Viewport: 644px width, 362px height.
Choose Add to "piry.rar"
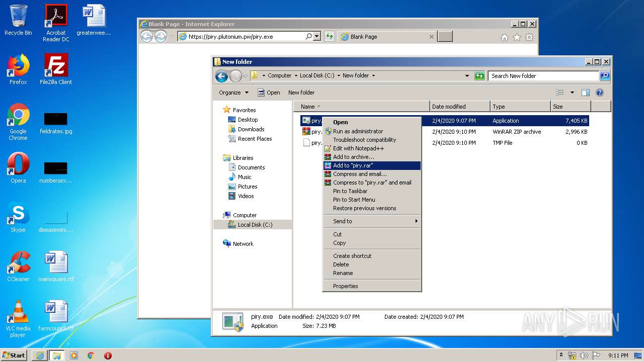point(372,165)
